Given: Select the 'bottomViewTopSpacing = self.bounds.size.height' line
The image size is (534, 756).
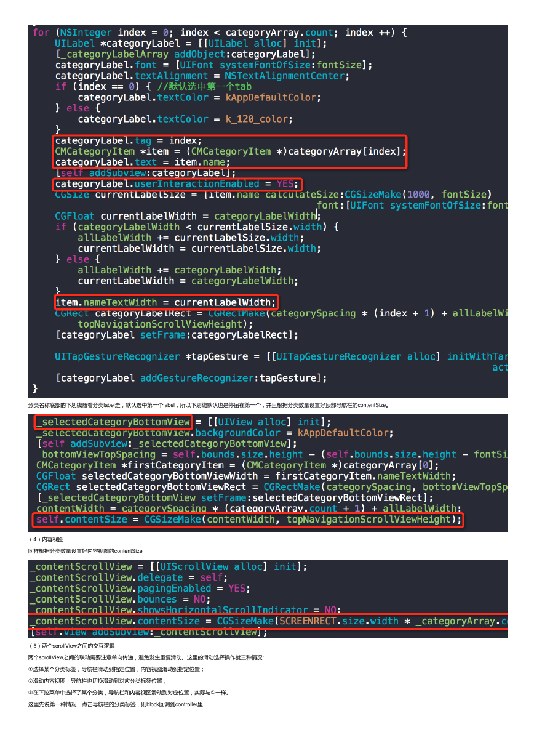Looking at the screenshot, I should pyautogui.click(x=274, y=454).
